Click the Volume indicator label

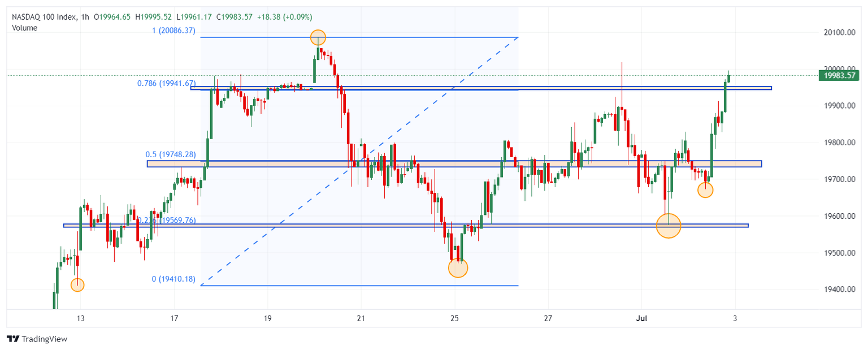pos(25,28)
